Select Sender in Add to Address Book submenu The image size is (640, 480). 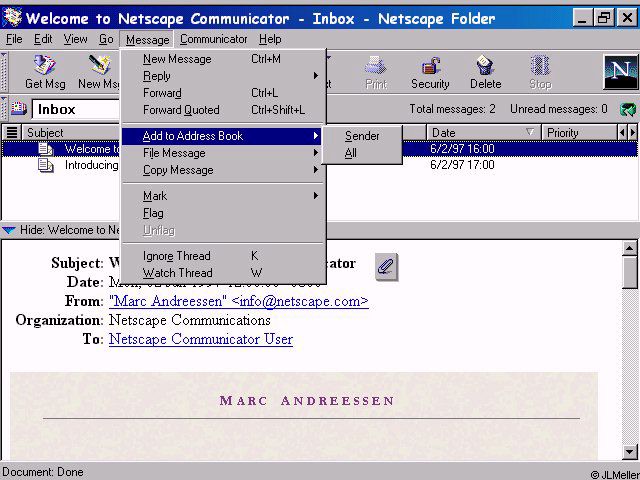(x=362, y=136)
